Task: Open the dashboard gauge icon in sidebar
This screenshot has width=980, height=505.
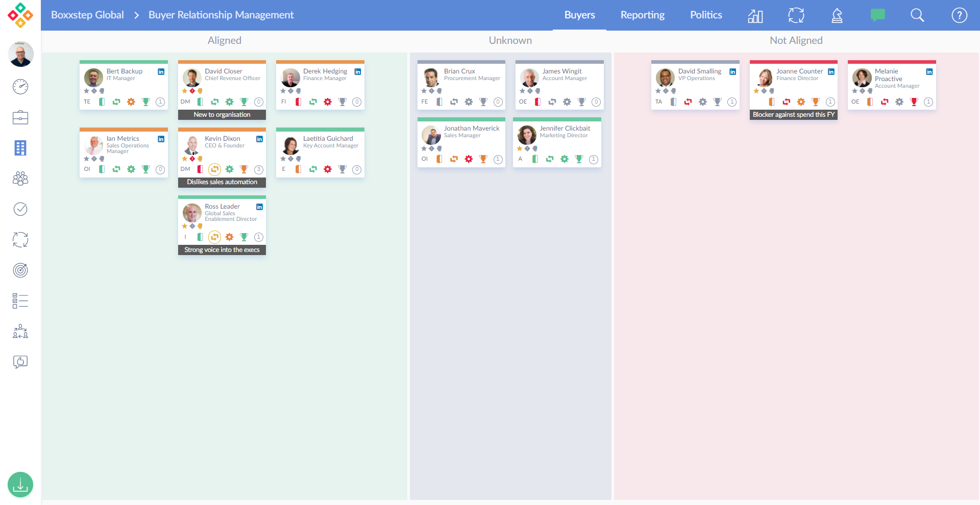Action: (x=20, y=87)
